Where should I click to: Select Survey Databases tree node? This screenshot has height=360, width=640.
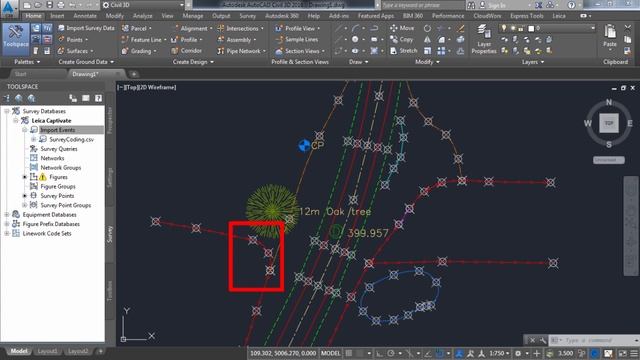point(44,111)
